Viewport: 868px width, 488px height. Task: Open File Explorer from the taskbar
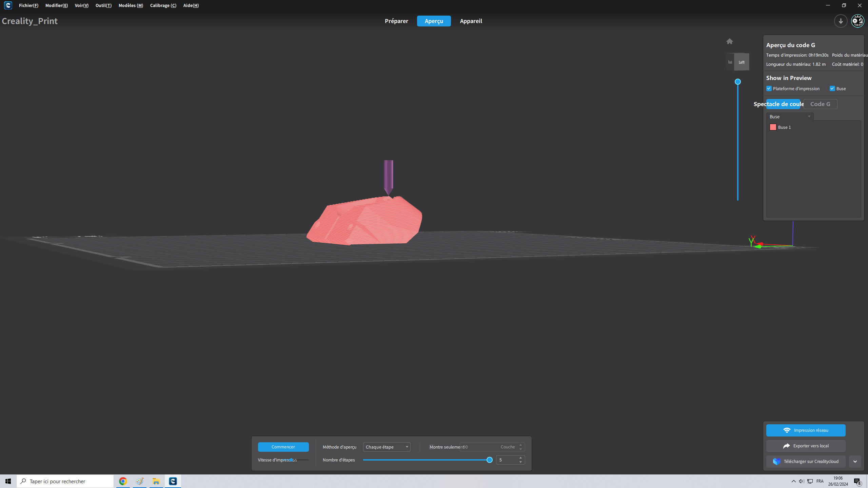coord(156,481)
